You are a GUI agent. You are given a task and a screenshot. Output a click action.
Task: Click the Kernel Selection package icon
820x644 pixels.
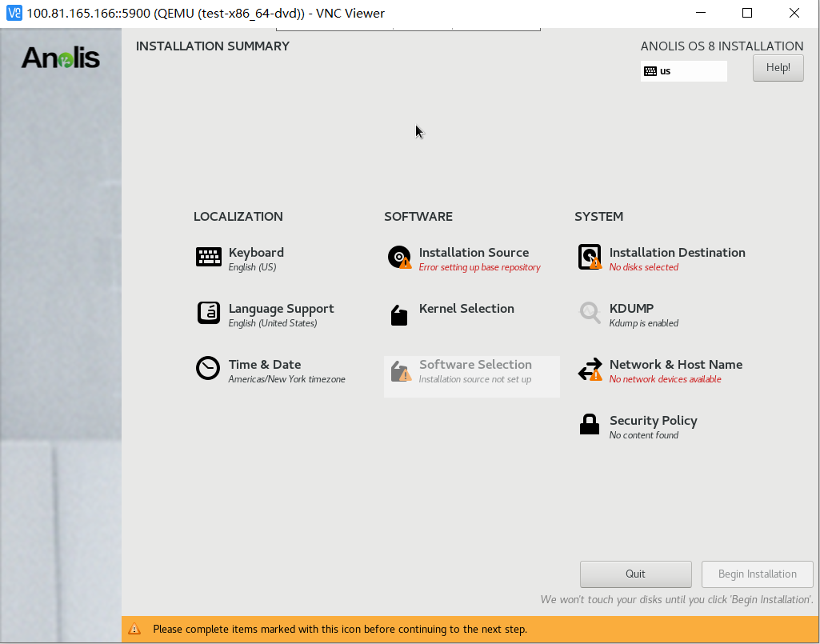tap(398, 314)
